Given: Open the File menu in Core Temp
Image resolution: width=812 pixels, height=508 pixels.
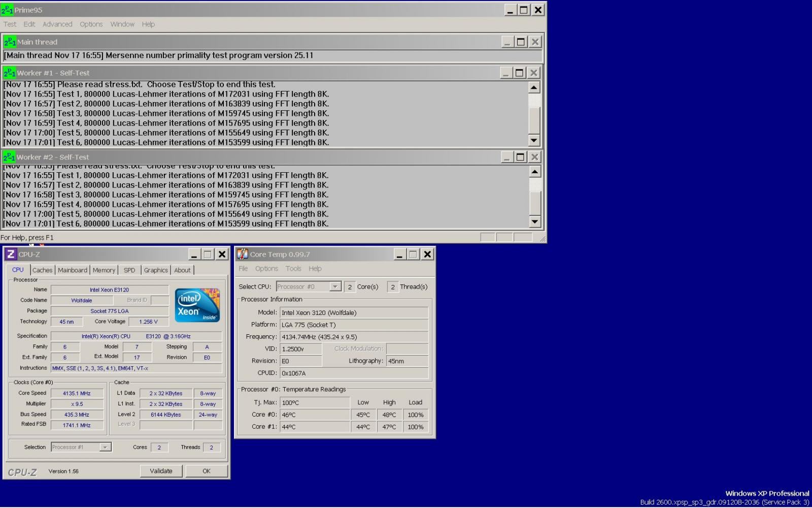Looking at the screenshot, I should (x=243, y=268).
